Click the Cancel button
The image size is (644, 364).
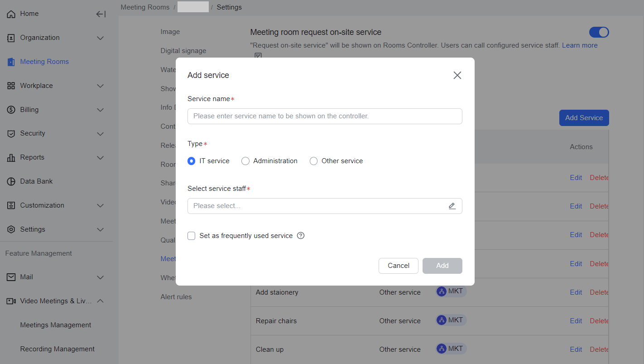(x=398, y=266)
